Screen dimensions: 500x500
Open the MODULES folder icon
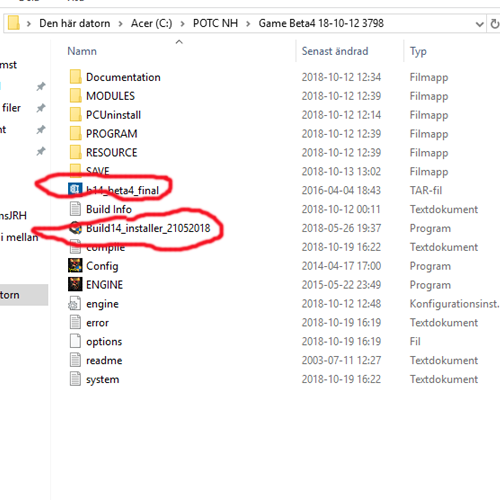pos(75,96)
